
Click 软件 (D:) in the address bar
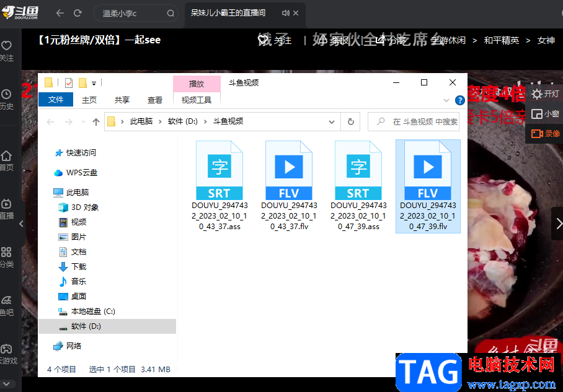(183, 121)
